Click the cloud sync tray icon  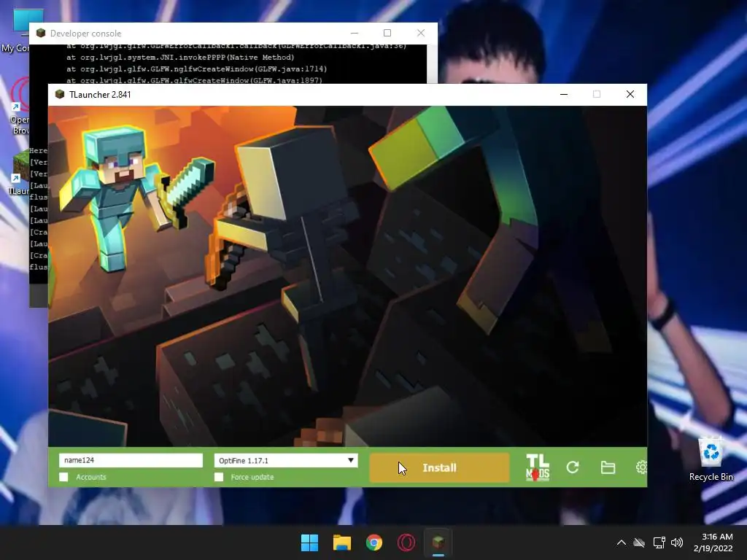[x=639, y=542]
